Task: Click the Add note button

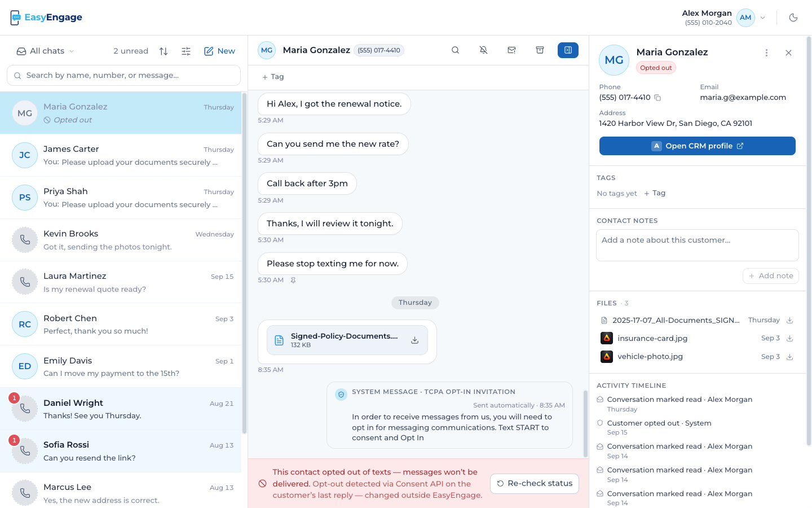Action: pos(771,276)
